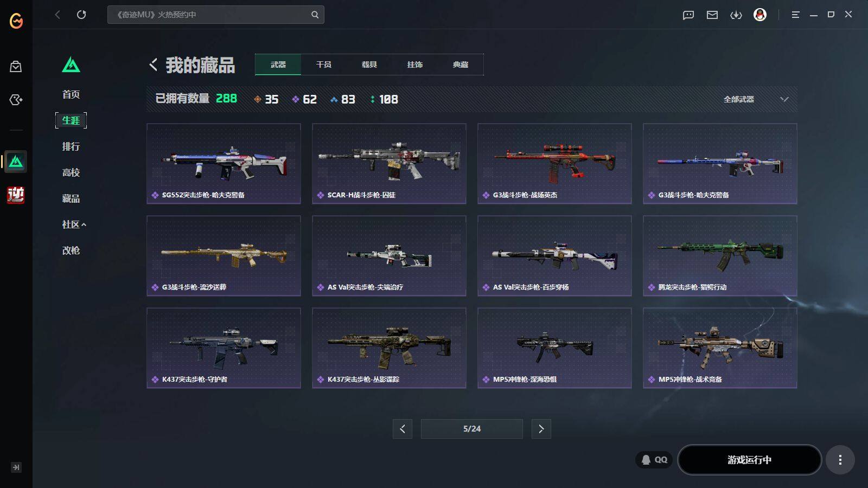Go to next page arrow

click(x=541, y=429)
